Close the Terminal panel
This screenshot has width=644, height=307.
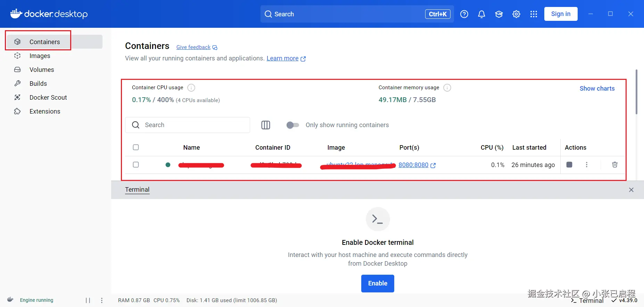631,190
